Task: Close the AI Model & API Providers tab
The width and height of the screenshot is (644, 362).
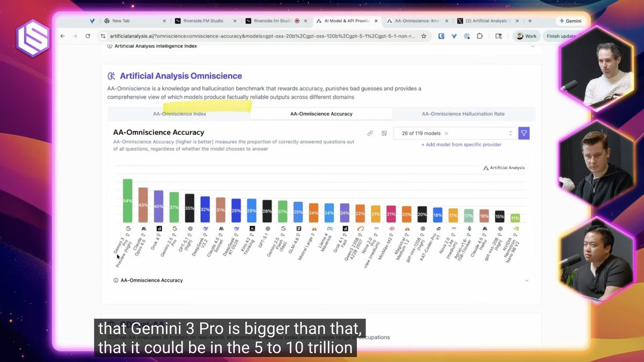Action: click(x=376, y=21)
